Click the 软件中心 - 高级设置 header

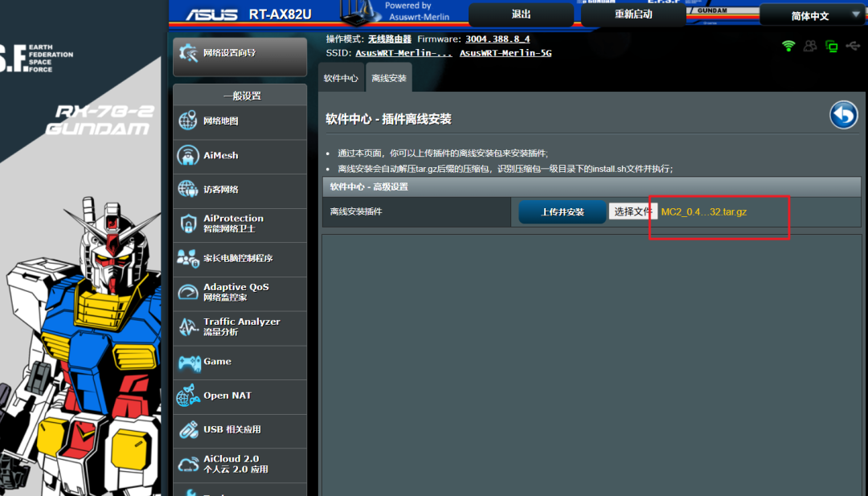(x=592, y=187)
